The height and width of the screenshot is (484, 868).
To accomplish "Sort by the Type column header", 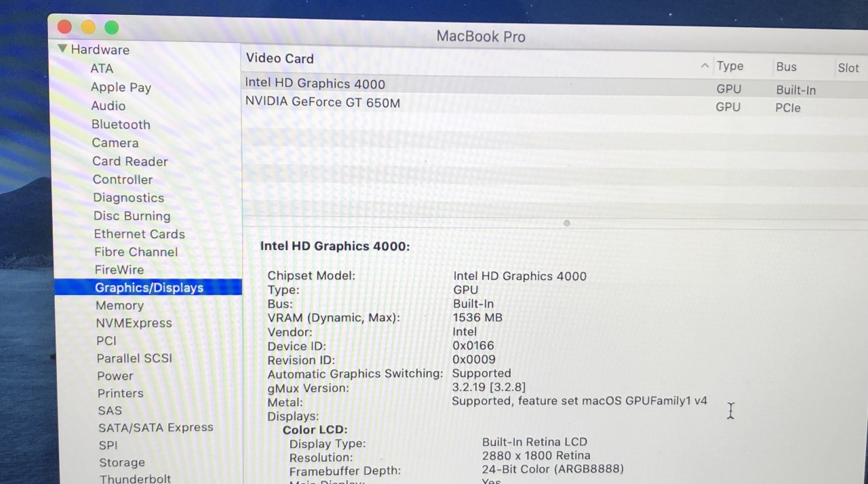I will coord(730,66).
